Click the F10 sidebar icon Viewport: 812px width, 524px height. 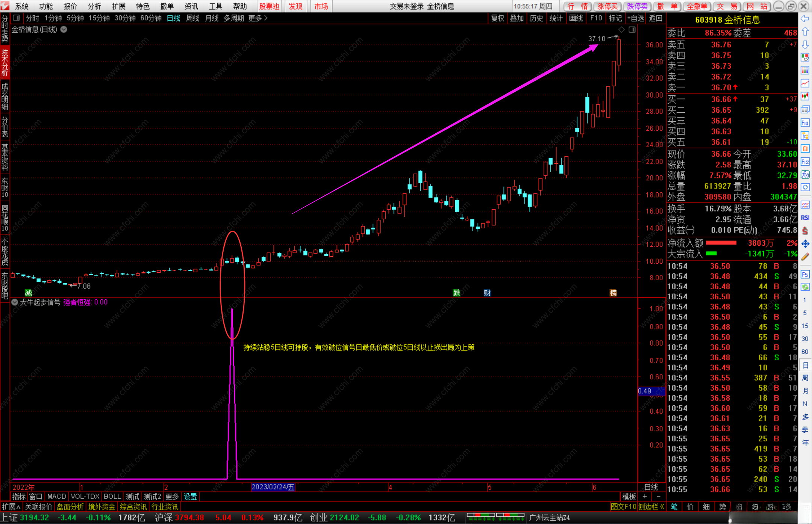pyautogui.click(x=805, y=123)
